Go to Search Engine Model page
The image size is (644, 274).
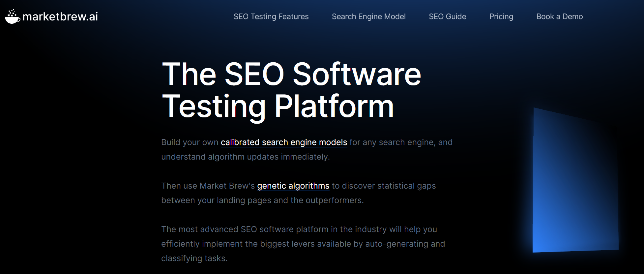pos(368,16)
